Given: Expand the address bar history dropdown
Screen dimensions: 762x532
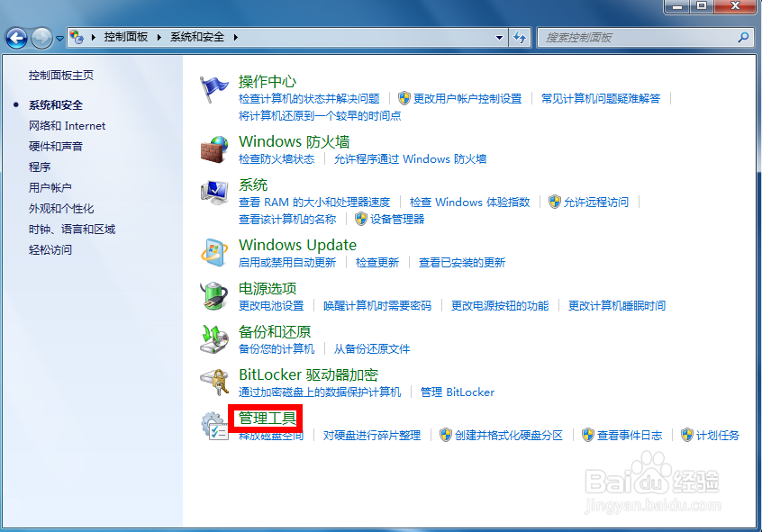Looking at the screenshot, I should point(499,38).
